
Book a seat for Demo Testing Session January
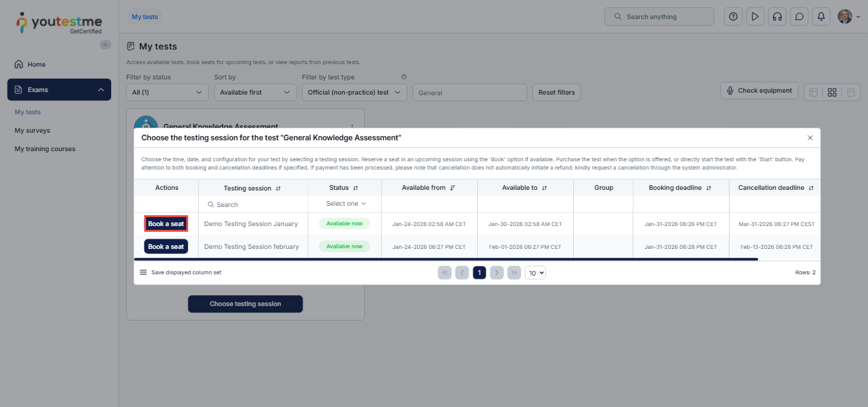click(166, 224)
